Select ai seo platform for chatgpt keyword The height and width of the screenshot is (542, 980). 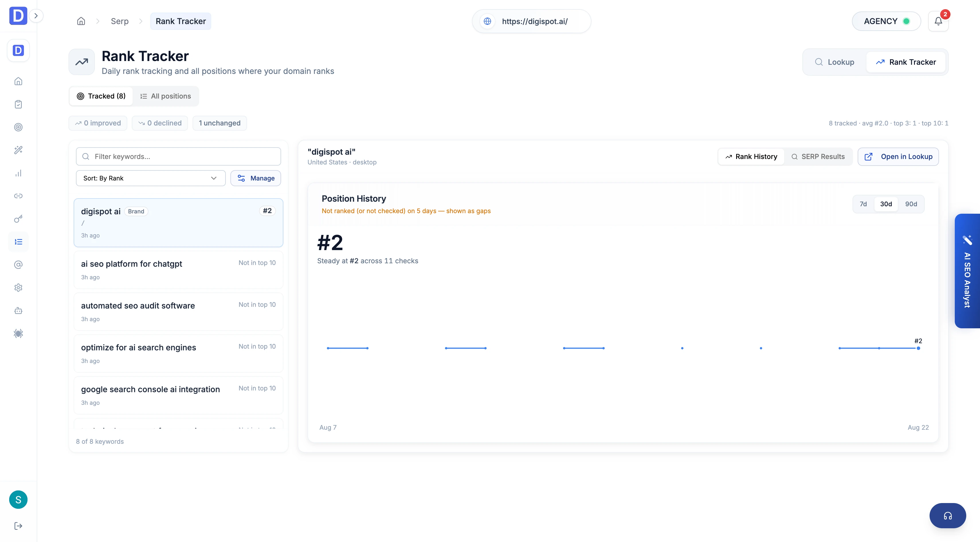179,270
